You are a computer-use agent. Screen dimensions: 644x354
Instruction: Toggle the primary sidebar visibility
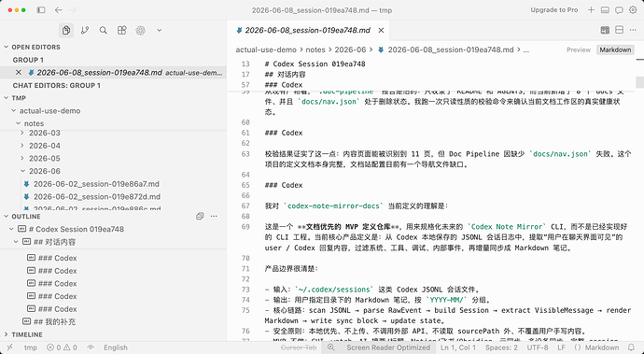(41, 10)
